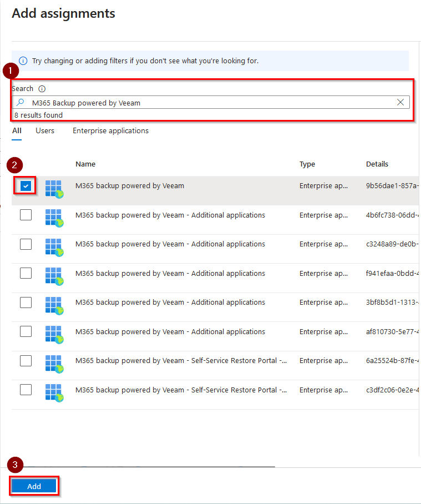This screenshot has width=421, height=504.
Task: Click app icon for 4b6fc738-06dd row
Action: [x=54, y=218]
